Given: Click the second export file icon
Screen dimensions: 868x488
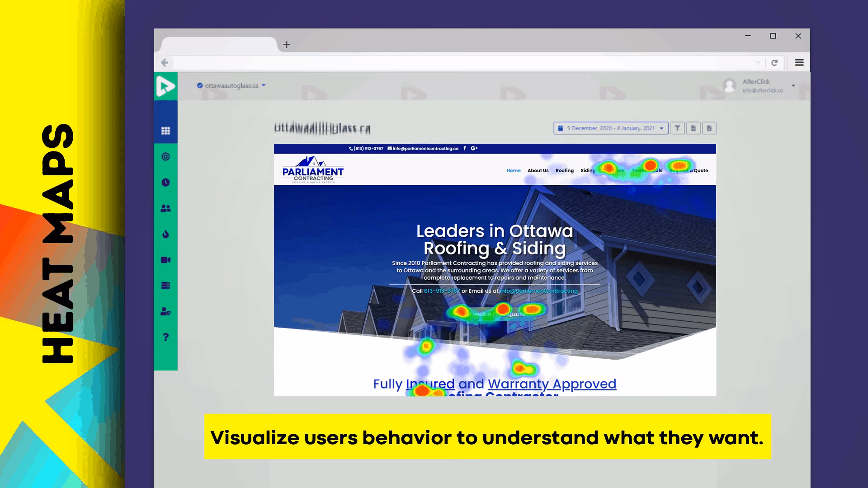Looking at the screenshot, I should (709, 128).
